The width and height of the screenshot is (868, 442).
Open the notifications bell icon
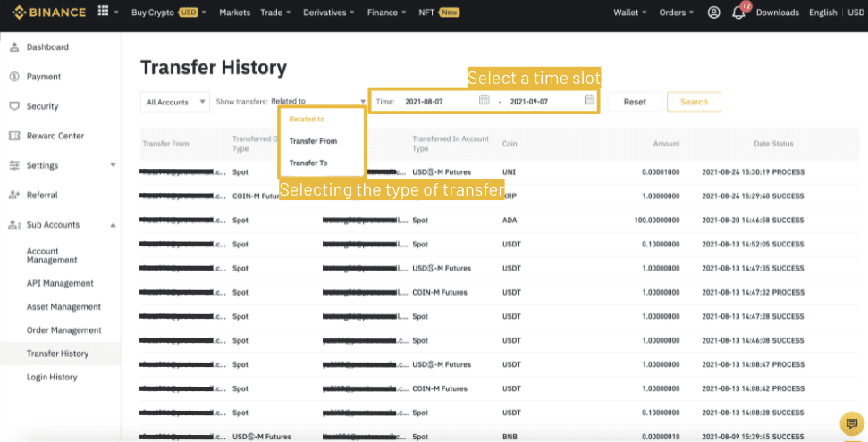coord(738,13)
